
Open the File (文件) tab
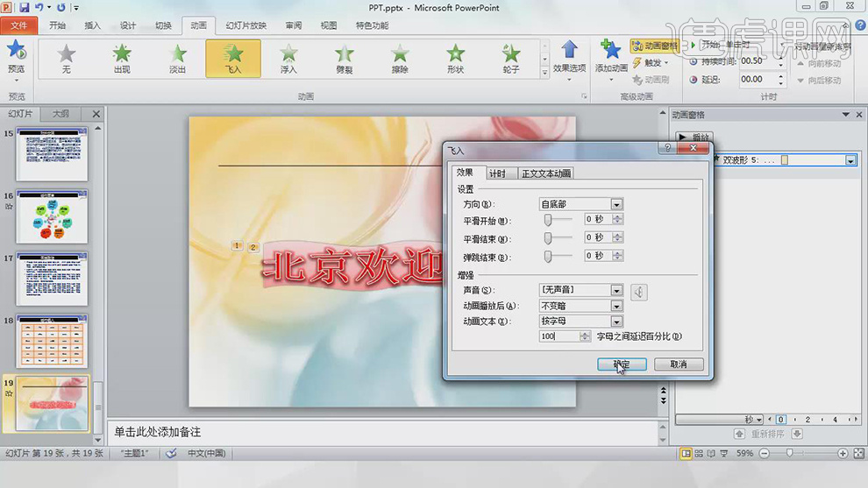[x=18, y=25]
